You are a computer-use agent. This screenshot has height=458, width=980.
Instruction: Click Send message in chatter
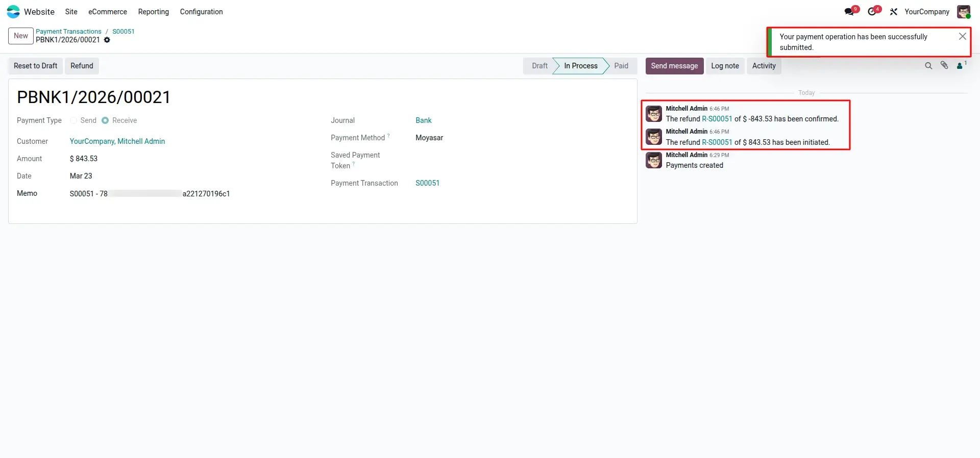(674, 66)
